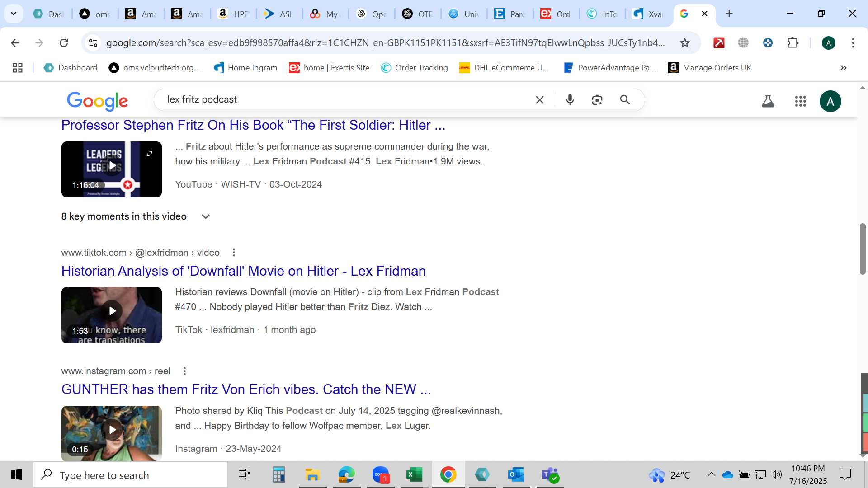Open Microsoft Teams from the taskbar
This screenshot has width=868, height=488.
tap(550, 475)
